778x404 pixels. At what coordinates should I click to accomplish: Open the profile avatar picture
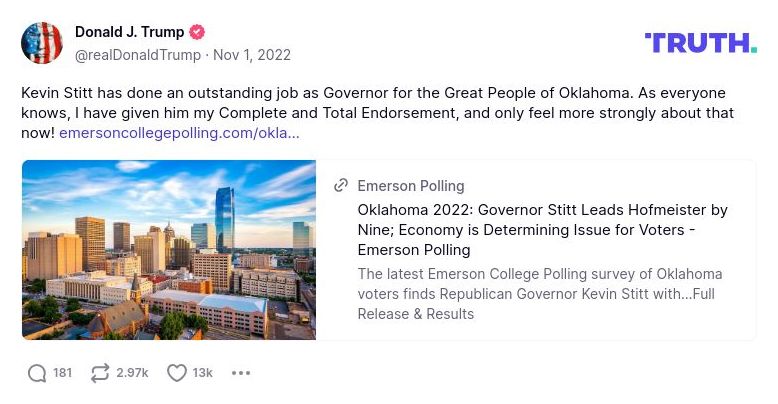42,43
